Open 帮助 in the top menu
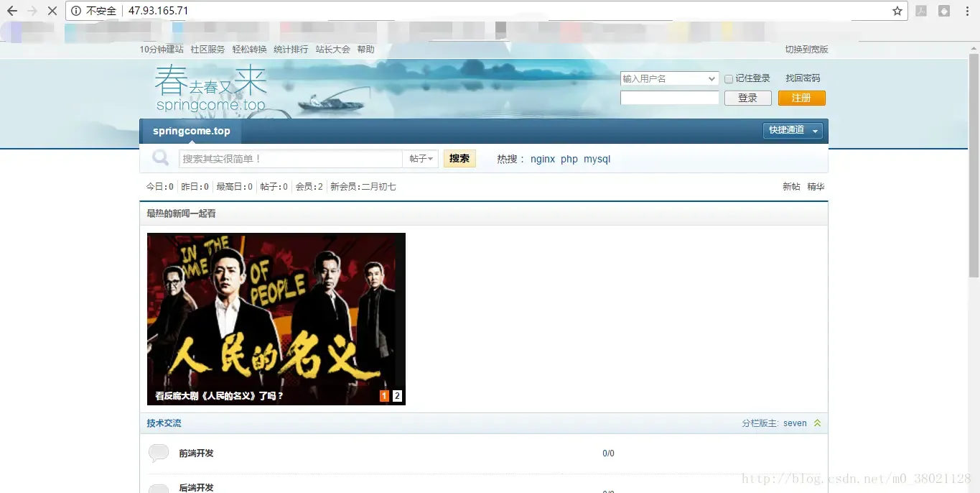Screen dimensions: 980x493 pos(365,50)
